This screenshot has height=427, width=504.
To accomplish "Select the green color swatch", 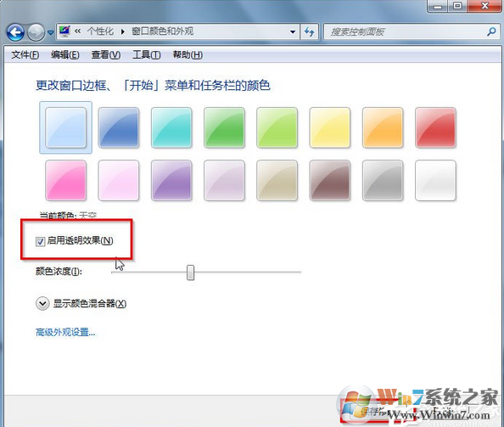I will tap(224, 127).
